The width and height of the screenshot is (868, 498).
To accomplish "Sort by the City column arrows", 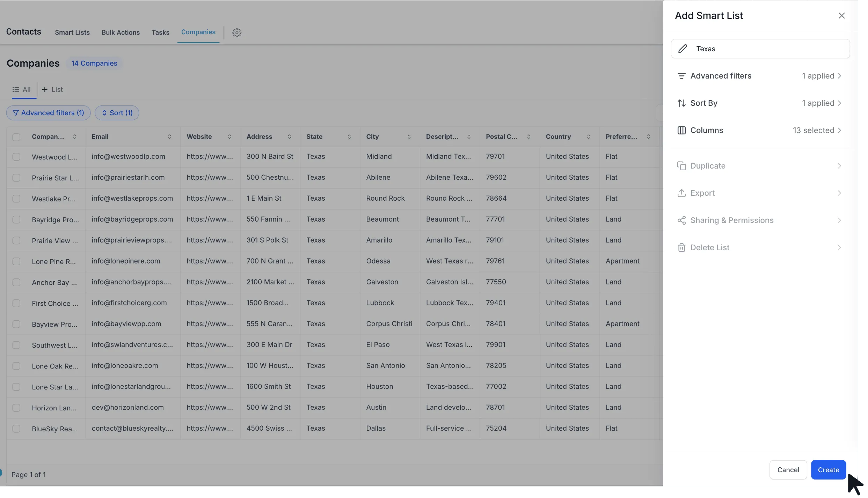I will coord(409,137).
